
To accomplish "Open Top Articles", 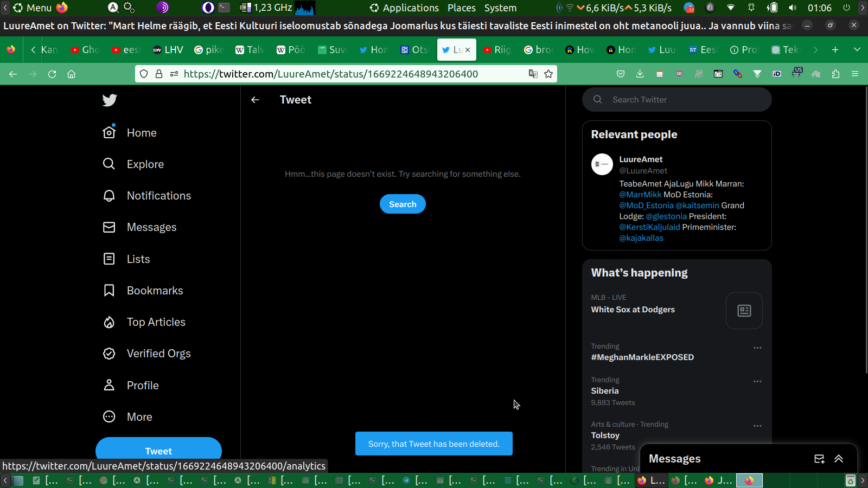I will click(x=144, y=322).
